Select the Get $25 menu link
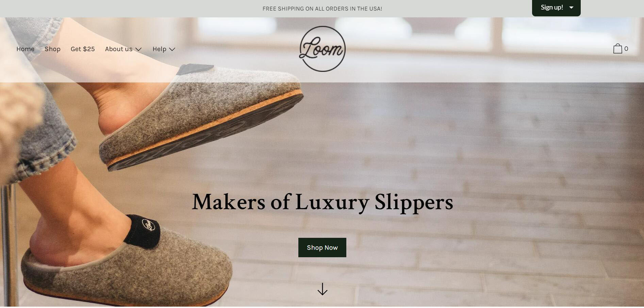Image resolution: width=644 pixels, height=308 pixels. pyautogui.click(x=83, y=49)
